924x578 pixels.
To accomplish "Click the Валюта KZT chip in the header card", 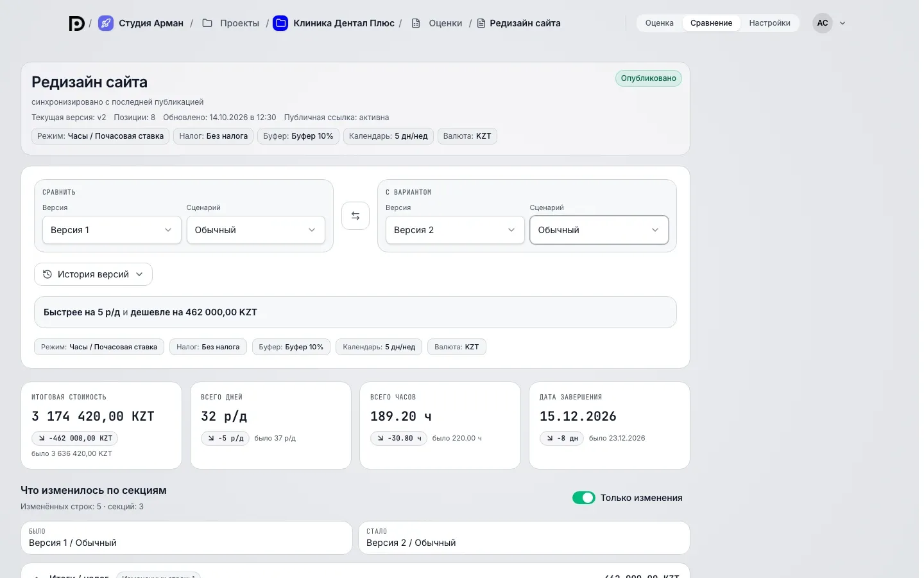I will (x=467, y=136).
